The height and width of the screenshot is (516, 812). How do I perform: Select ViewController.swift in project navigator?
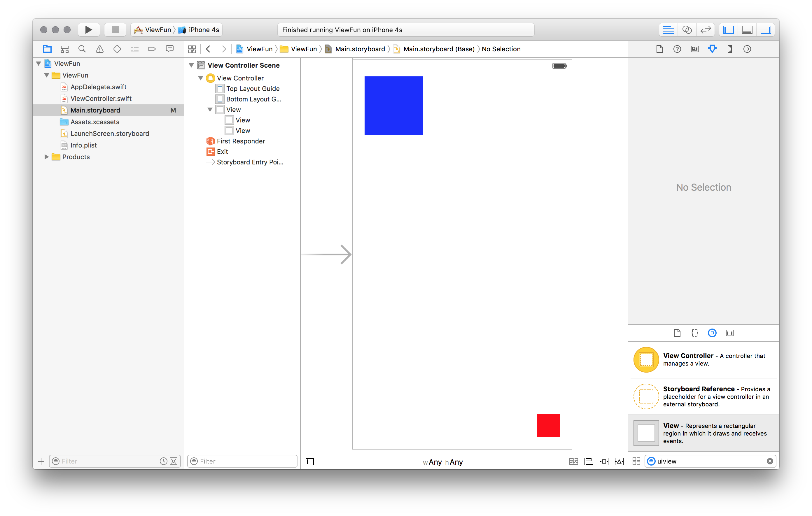click(x=101, y=99)
